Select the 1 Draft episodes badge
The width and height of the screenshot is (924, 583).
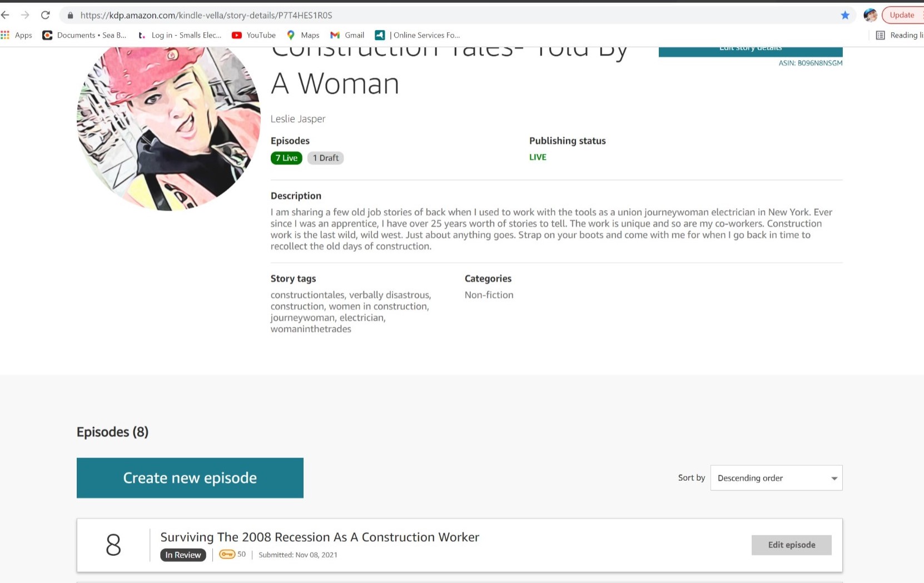click(325, 158)
